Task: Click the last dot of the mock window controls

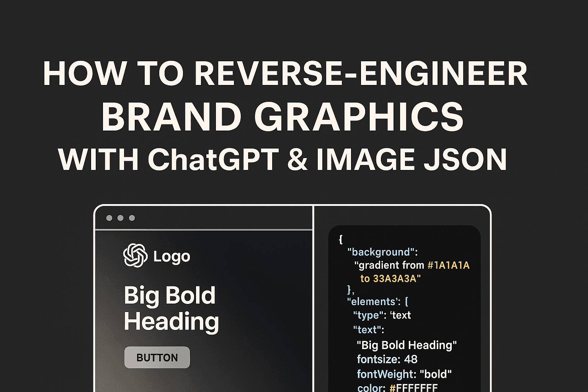Action: tap(132, 218)
